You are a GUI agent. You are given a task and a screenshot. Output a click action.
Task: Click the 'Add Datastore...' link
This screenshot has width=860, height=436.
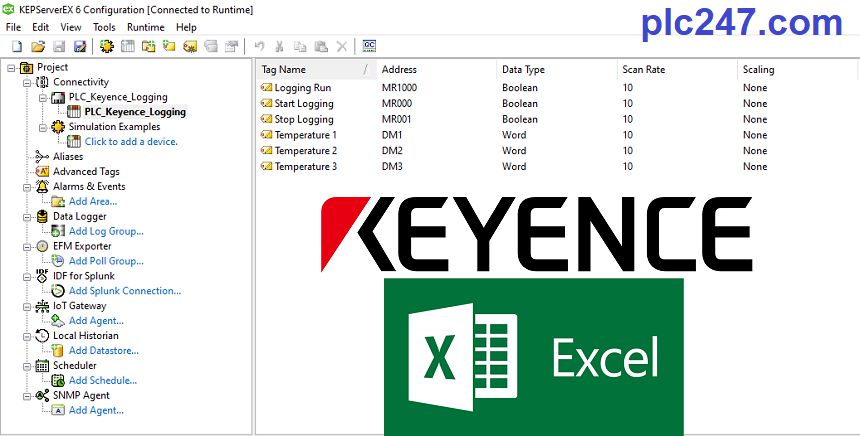pyautogui.click(x=104, y=350)
